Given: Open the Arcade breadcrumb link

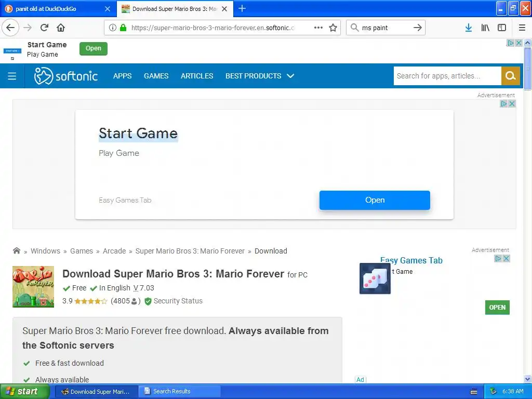Looking at the screenshot, I should (114, 251).
